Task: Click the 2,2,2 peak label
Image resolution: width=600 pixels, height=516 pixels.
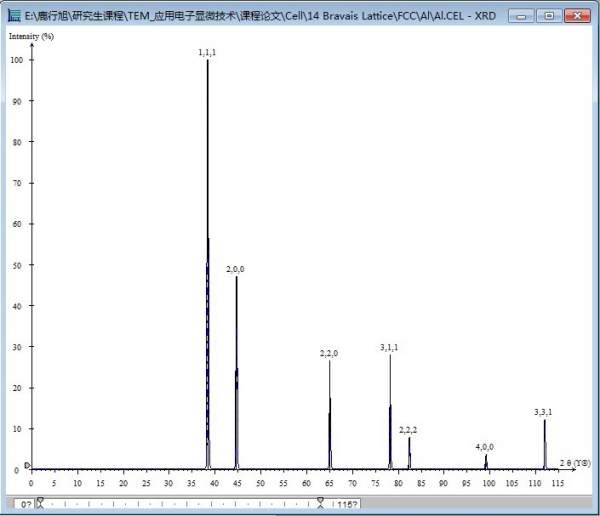Action: click(x=408, y=430)
